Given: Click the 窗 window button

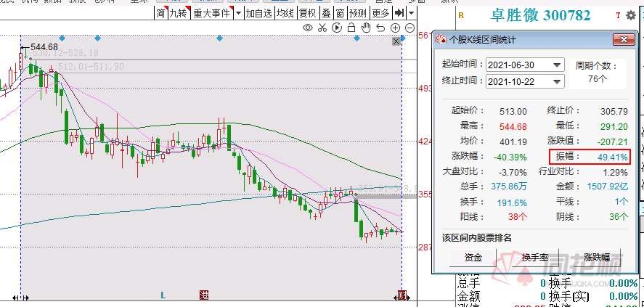Looking at the screenshot, I should click(x=340, y=14).
